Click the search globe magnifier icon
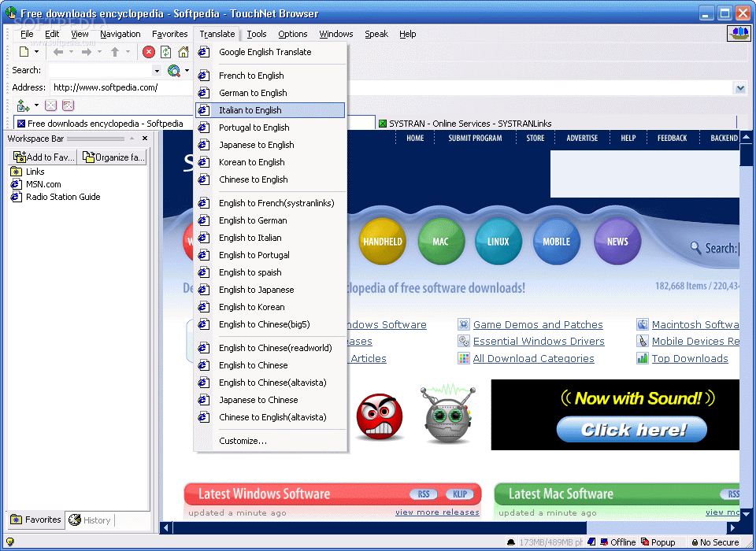 pyautogui.click(x=173, y=70)
